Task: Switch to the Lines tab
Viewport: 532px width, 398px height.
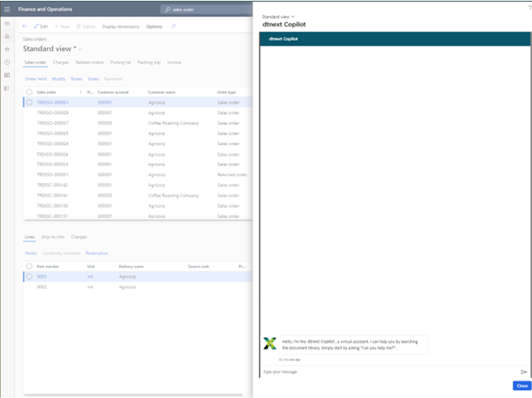Action: coord(29,237)
